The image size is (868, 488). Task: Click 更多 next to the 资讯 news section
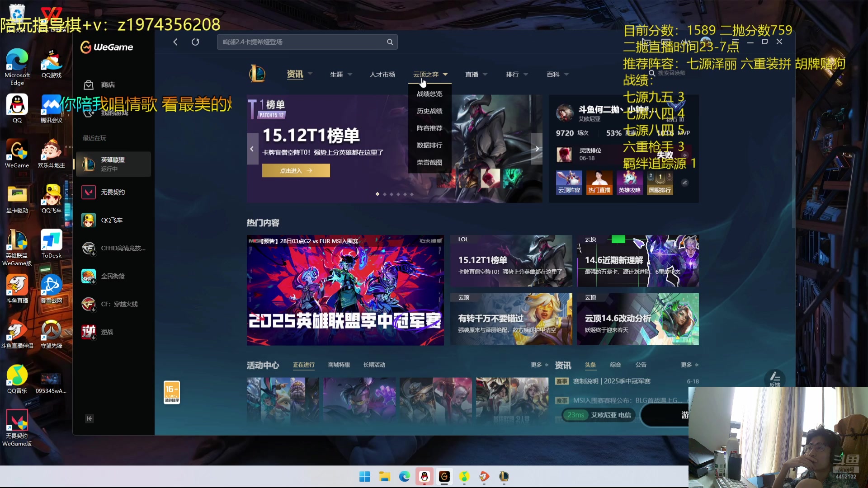click(689, 365)
